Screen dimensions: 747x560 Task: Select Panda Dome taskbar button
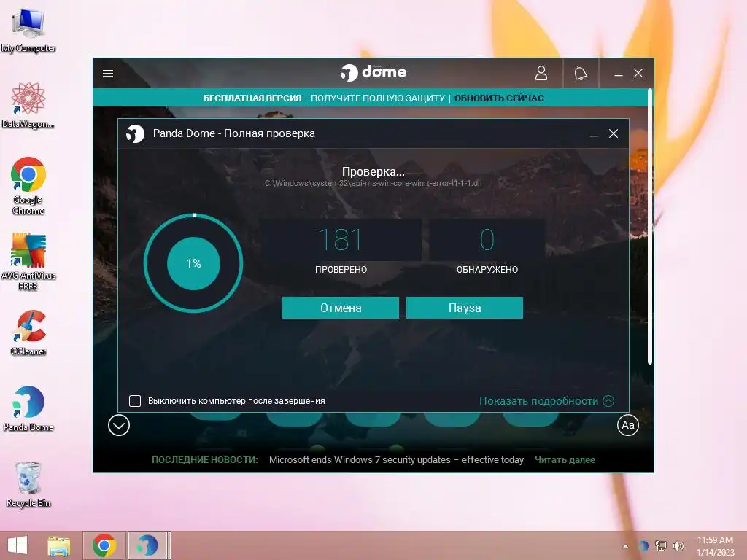(147, 545)
